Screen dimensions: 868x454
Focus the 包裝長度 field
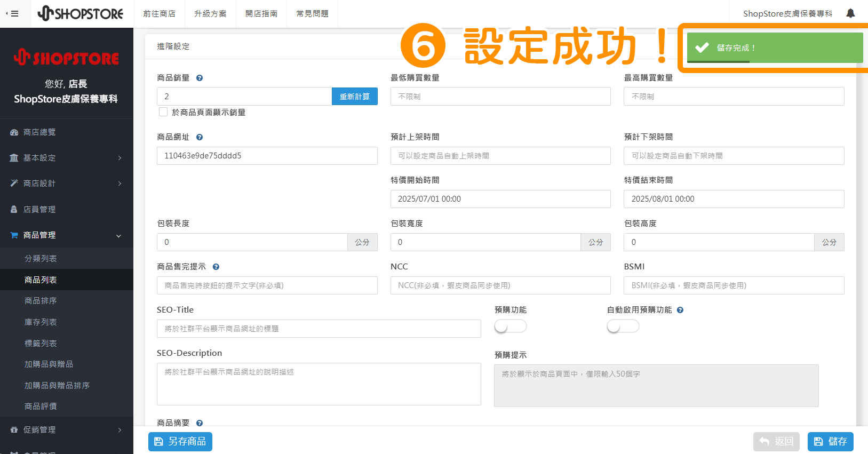(x=252, y=242)
